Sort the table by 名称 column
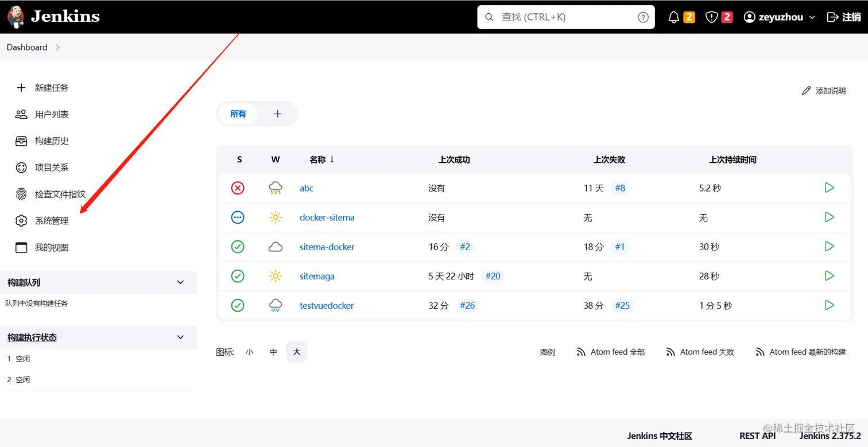Viewport: 868px width, 447px height. (x=322, y=160)
